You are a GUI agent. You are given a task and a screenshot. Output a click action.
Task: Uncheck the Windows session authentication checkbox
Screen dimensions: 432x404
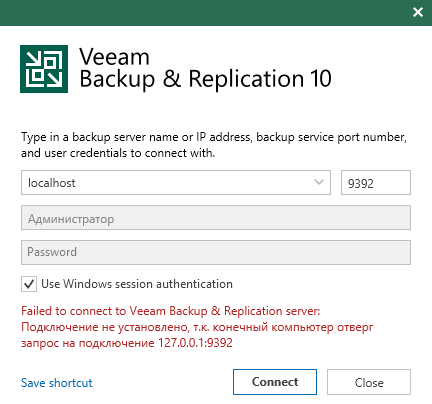pos(29,284)
